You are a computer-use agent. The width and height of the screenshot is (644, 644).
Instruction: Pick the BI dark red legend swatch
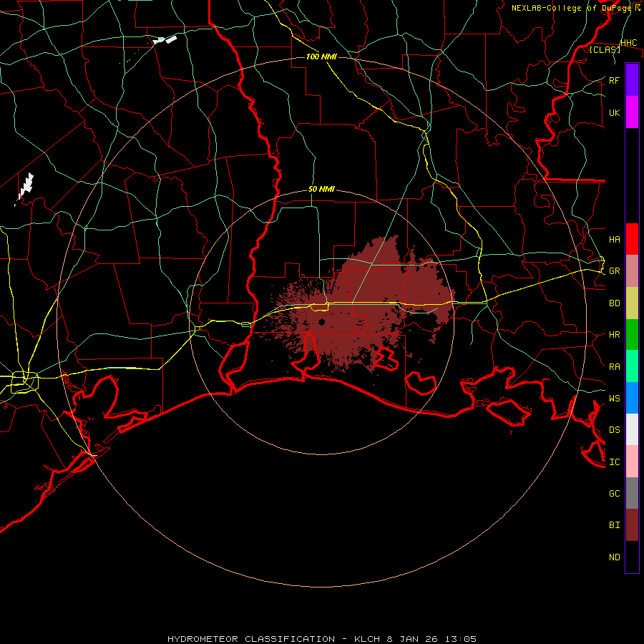(632, 525)
